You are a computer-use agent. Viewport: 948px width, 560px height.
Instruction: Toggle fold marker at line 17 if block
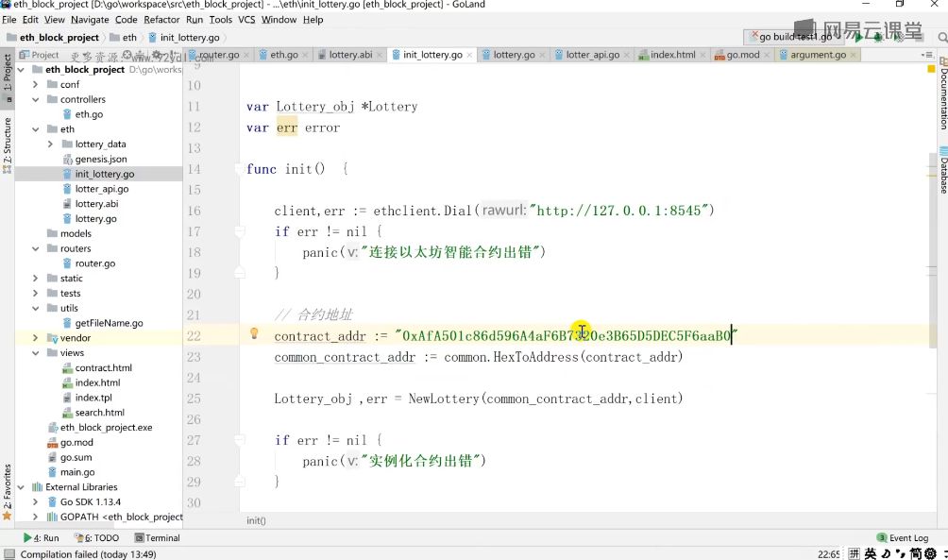pyautogui.click(x=240, y=231)
